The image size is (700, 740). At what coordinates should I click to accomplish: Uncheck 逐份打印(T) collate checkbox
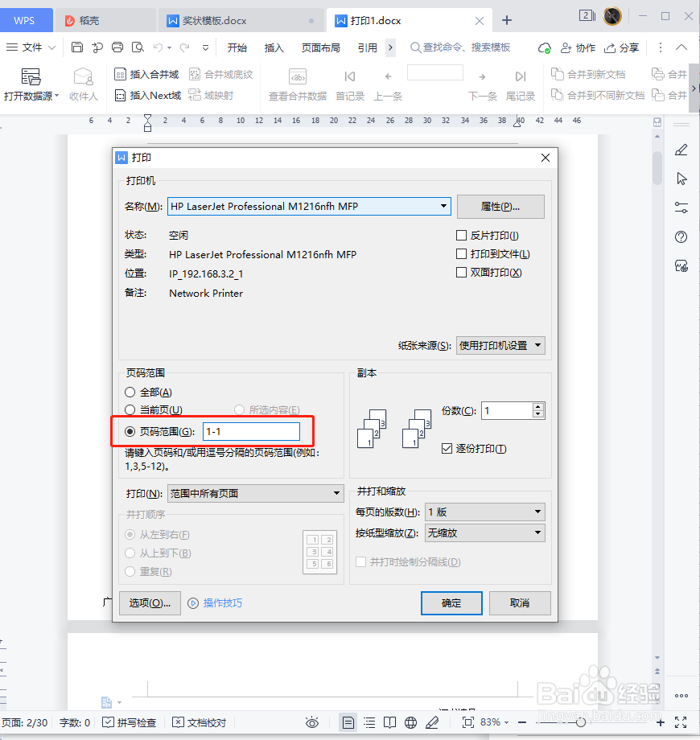pos(447,448)
